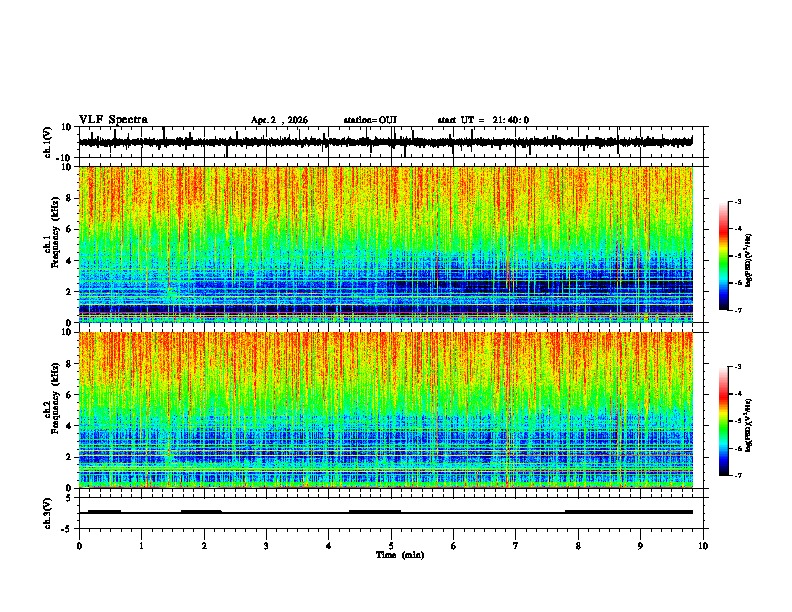Click the "ch.1(V)" waveform axis label
This screenshot has height=612, width=792.
coord(48,142)
